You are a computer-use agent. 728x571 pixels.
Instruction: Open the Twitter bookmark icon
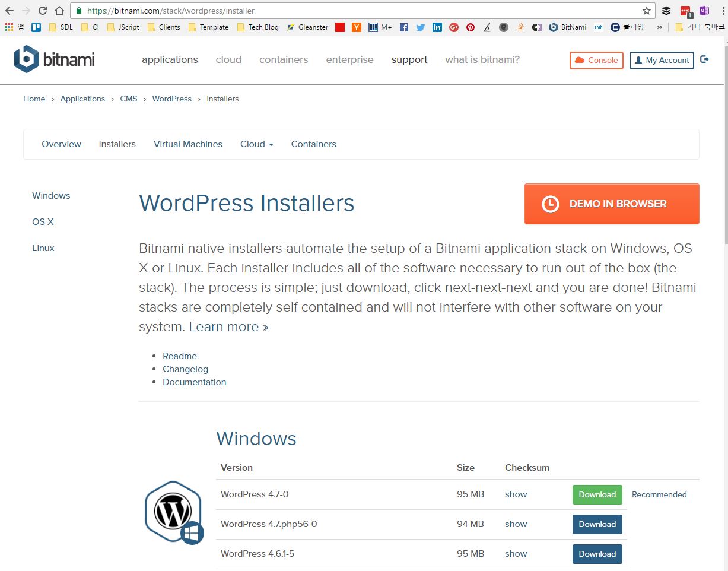click(421, 27)
